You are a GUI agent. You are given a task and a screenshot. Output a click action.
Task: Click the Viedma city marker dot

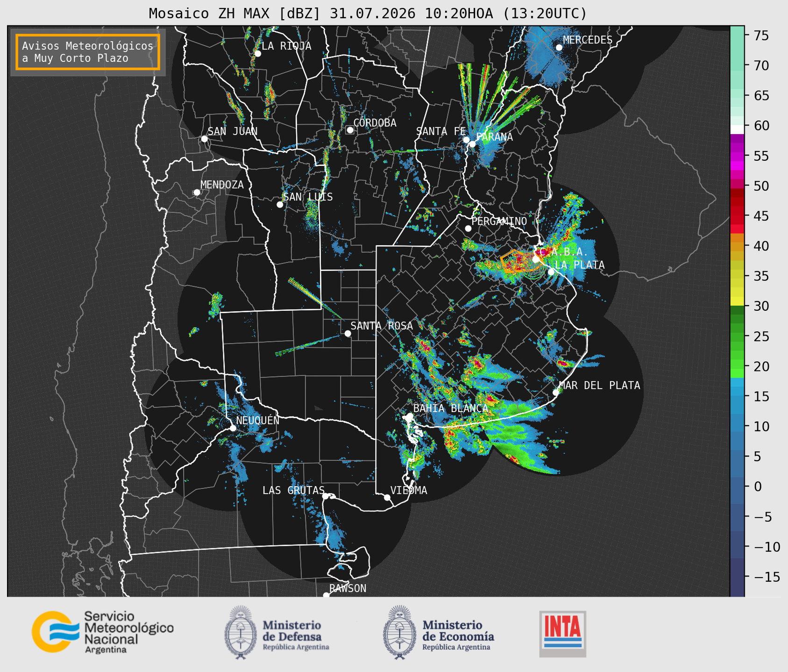pyautogui.click(x=387, y=497)
